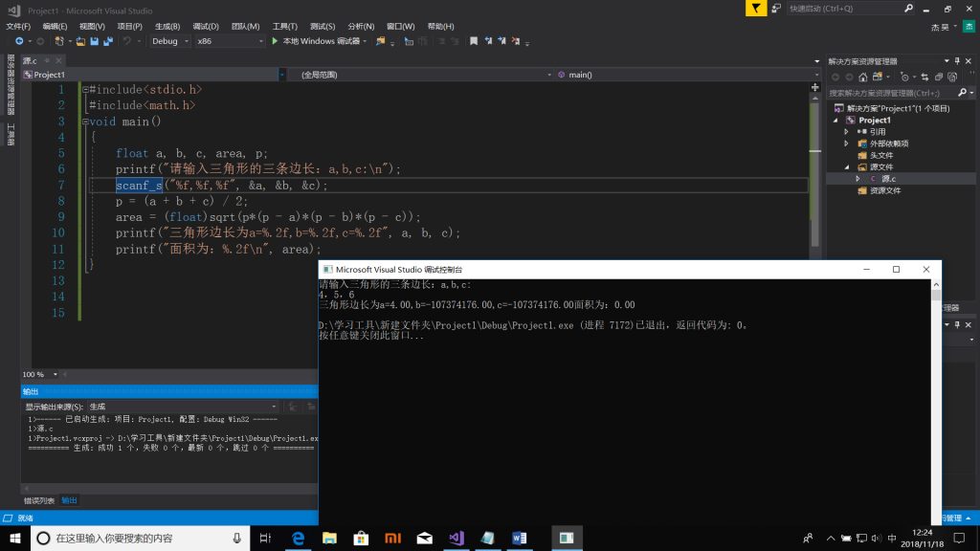Click the New Project toolbar icon

59,41
